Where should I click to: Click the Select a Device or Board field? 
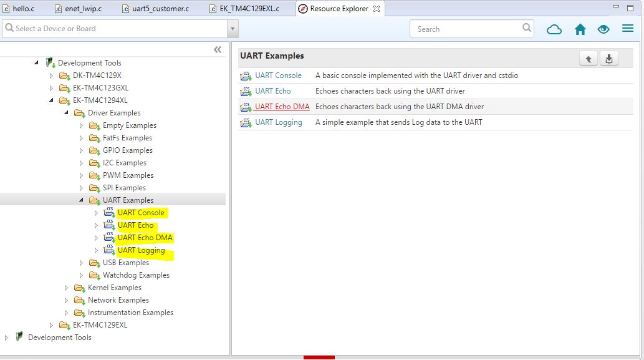pos(115,29)
